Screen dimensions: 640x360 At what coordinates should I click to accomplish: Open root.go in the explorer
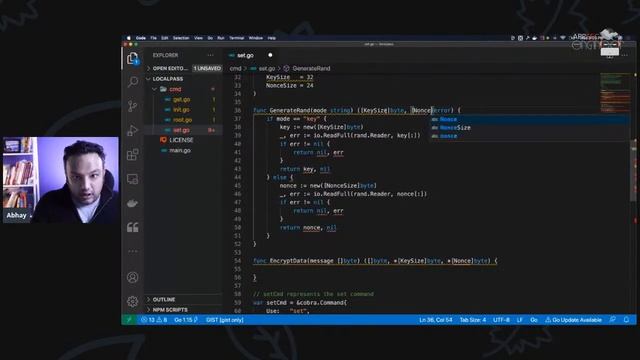point(182,120)
